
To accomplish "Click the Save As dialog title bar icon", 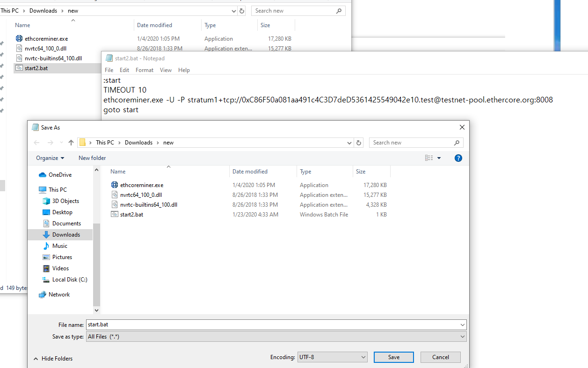I will tap(35, 127).
